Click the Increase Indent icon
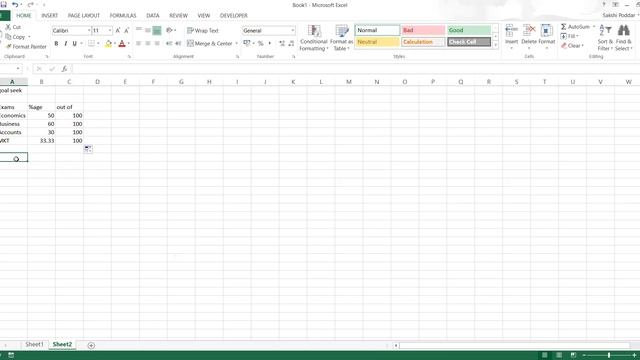This screenshot has height=360, width=640. (x=178, y=43)
